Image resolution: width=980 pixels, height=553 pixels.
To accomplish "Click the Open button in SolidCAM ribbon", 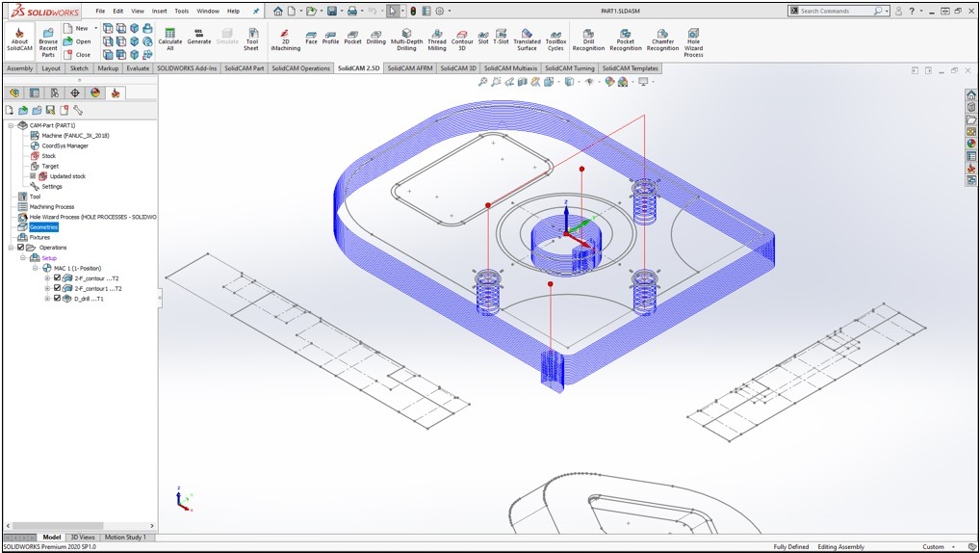I will pyautogui.click(x=78, y=41).
